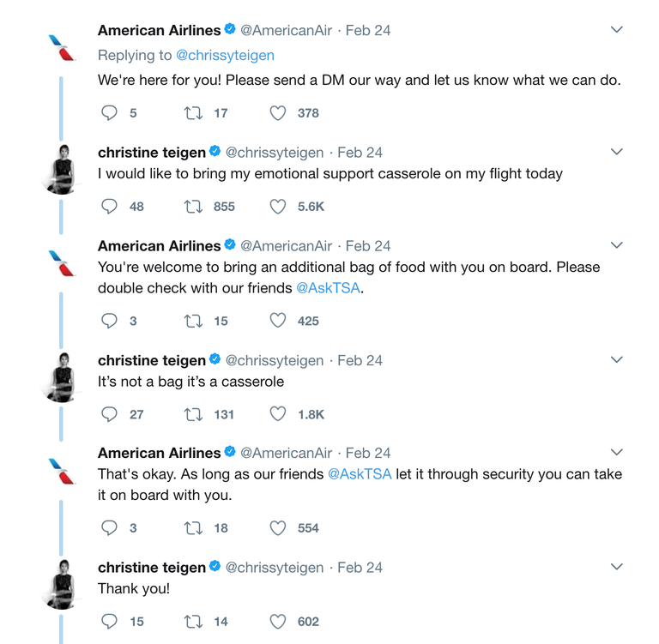
Task: Reply to the emotional support casserole tweet
Action: coord(109,207)
